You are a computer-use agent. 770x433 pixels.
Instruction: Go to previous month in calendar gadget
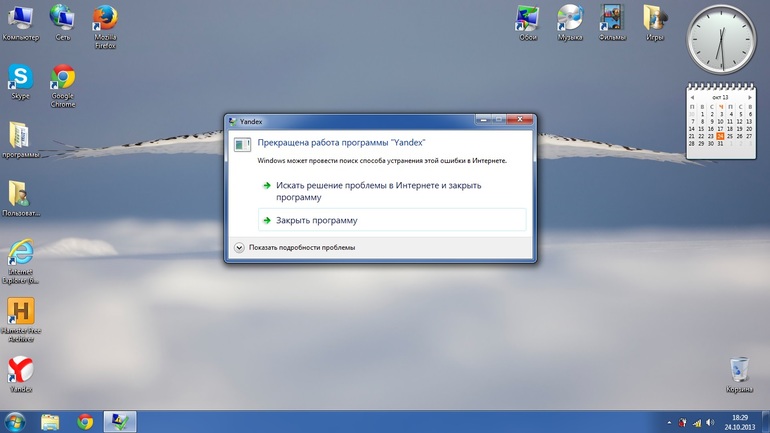[692, 97]
